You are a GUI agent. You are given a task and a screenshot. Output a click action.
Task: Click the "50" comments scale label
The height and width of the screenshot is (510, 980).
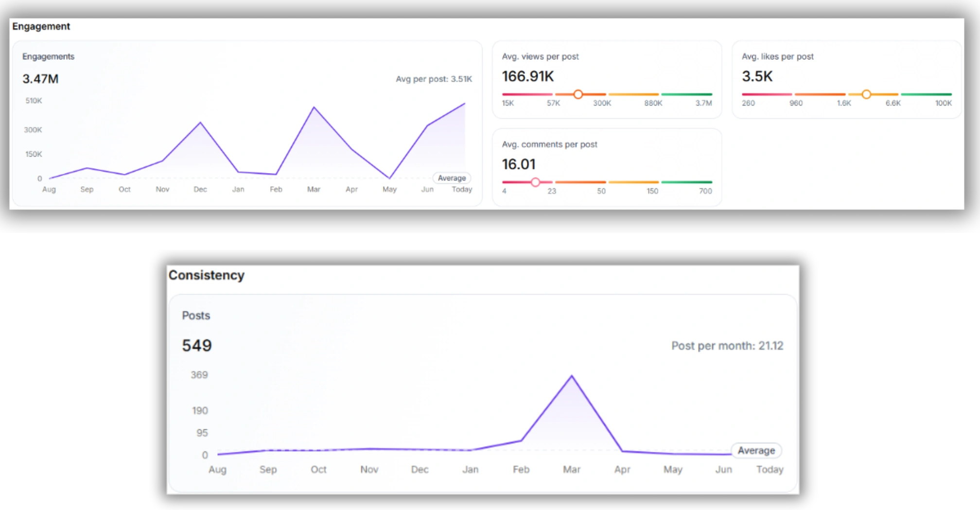[601, 191]
